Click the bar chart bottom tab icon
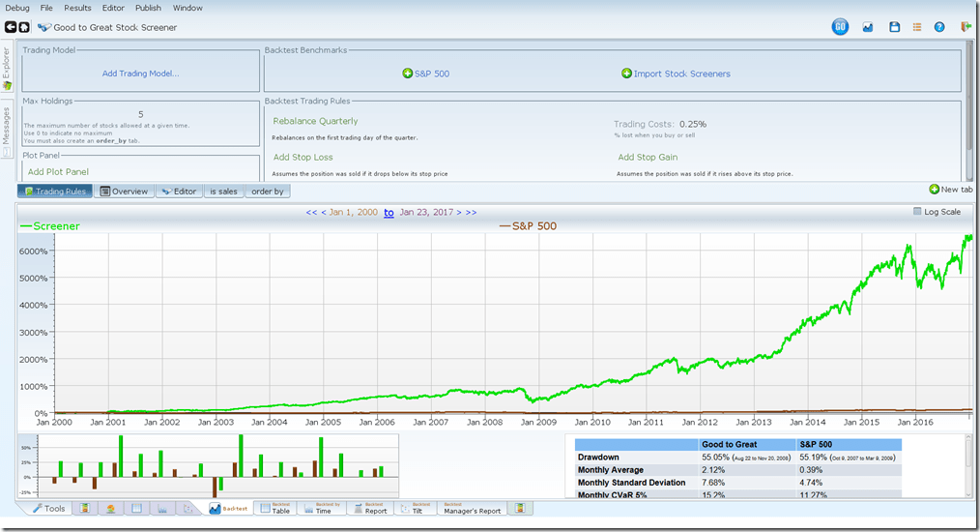 coord(162,508)
